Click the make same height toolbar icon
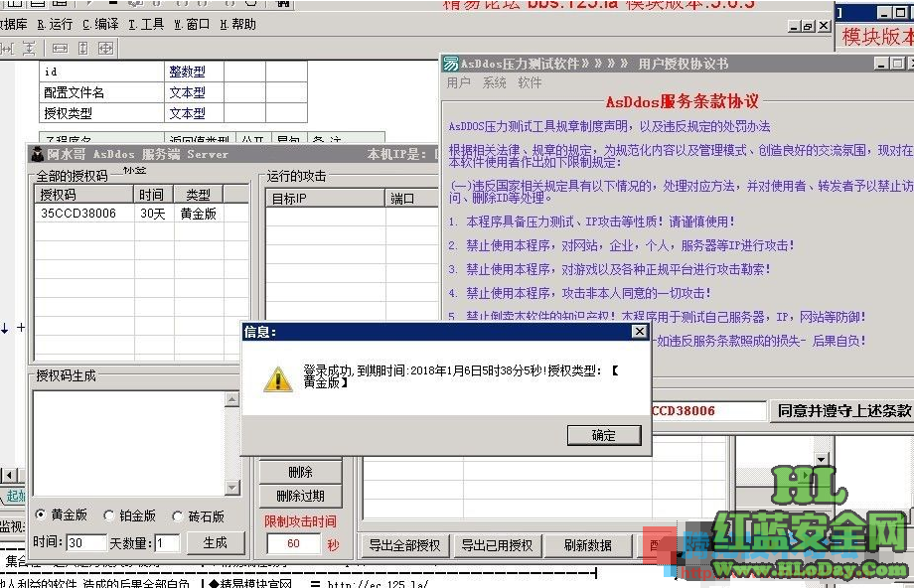The image size is (914, 588). [x=82, y=49]
